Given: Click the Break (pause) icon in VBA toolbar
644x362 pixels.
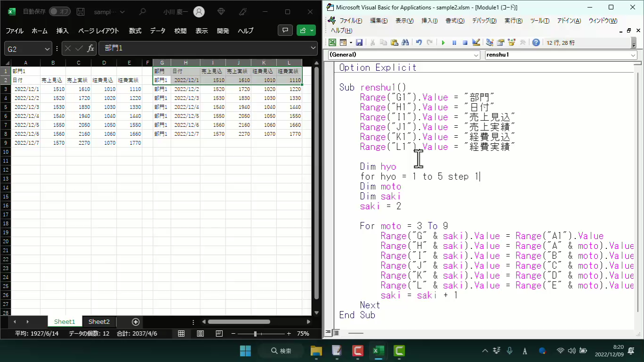Looking at the screenshot, I should click(x=454, y=42).
